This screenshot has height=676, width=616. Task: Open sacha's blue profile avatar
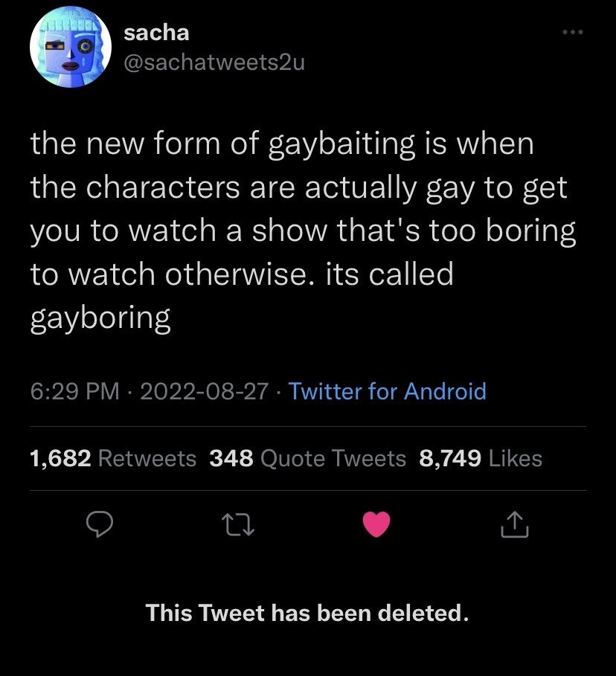point(64,52)
